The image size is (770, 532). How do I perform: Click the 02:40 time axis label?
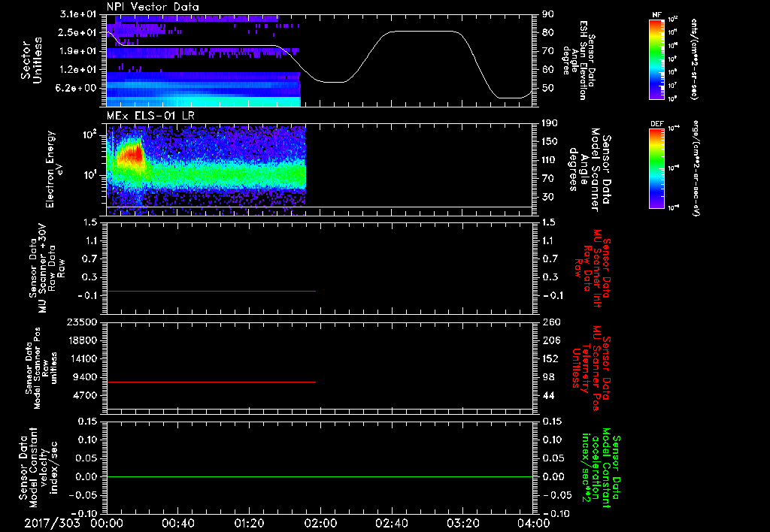tap(391, 523)
